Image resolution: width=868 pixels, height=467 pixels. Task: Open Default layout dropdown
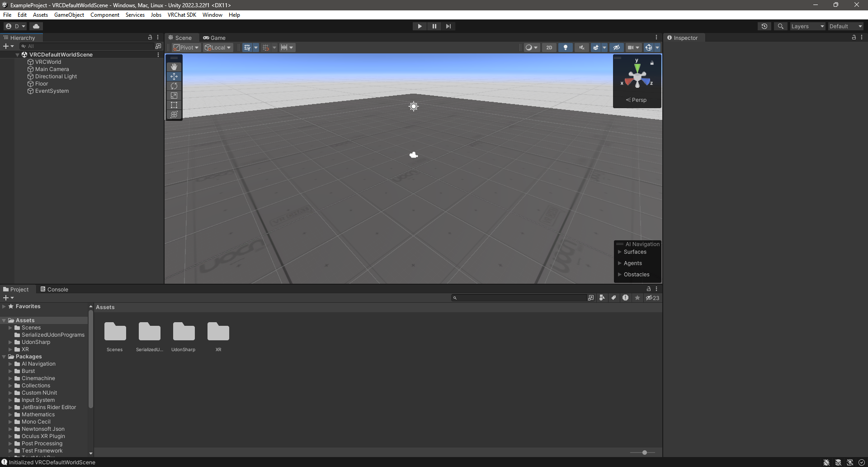(845, 26)
